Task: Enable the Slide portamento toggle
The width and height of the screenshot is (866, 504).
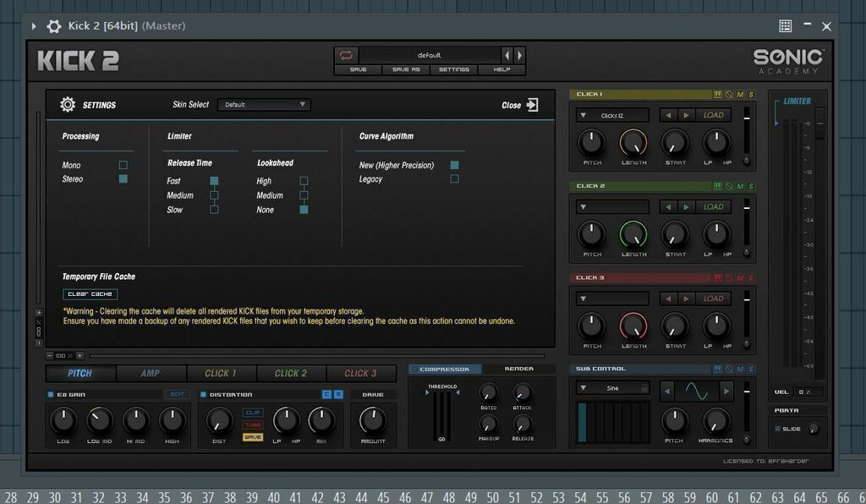Action: [x=778, y=429]
